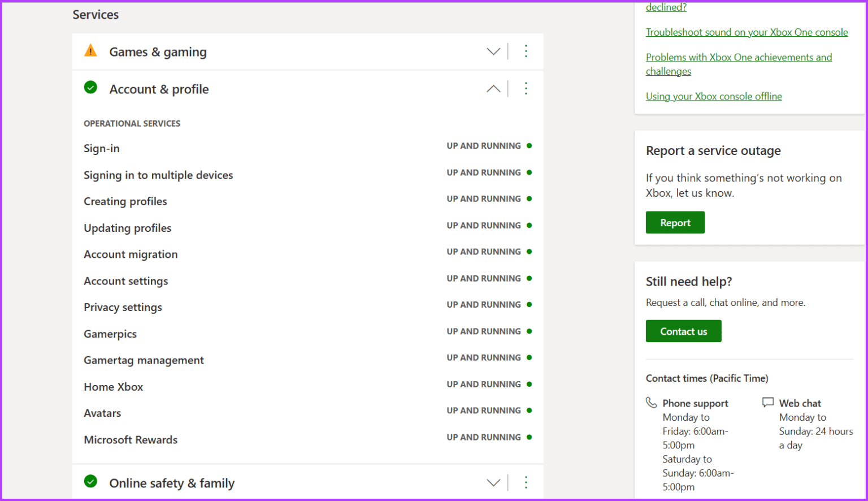Click the Contact us button
This screenshot has height=501, width=868.
point(684,331)
